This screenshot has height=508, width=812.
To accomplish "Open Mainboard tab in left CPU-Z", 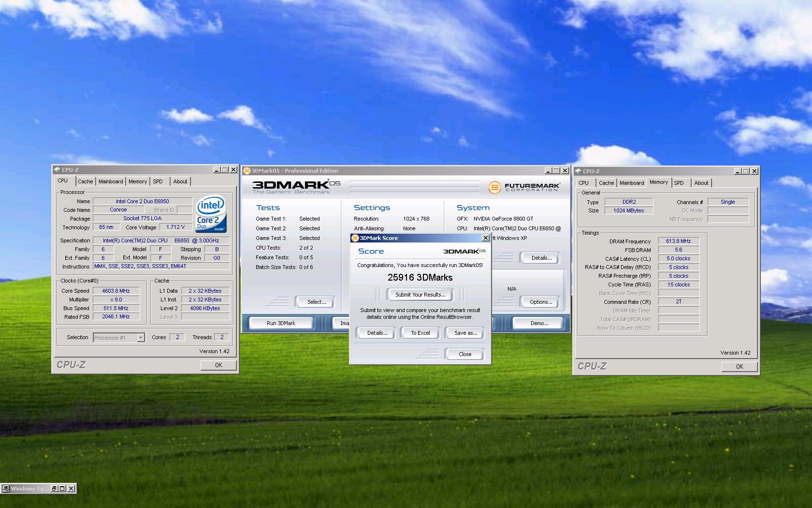I will click(111, 181).
